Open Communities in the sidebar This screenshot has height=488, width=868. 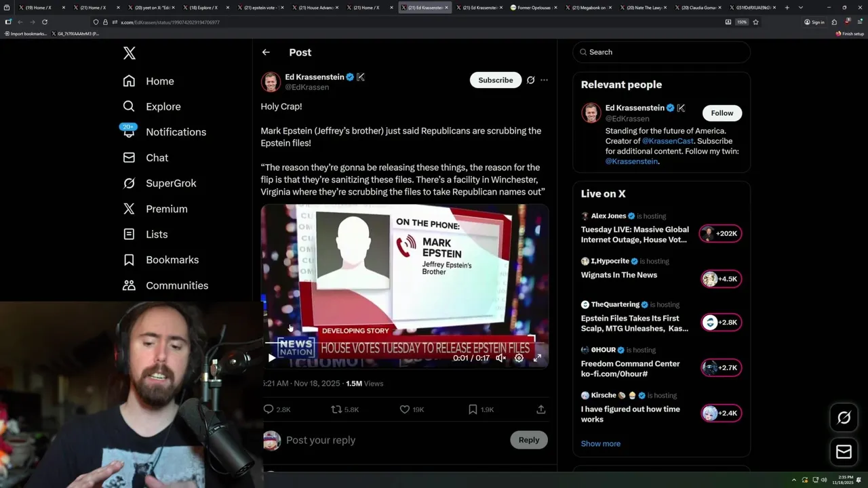click(165, 286)
